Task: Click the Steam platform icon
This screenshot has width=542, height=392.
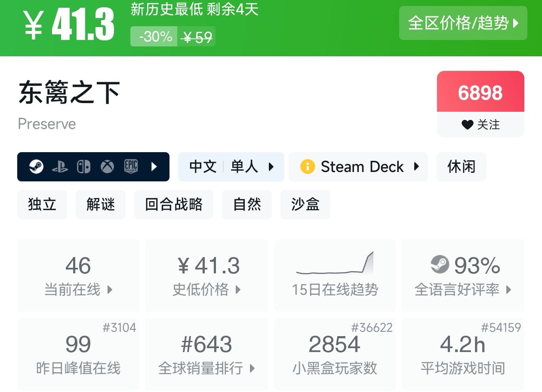Action: (36, 167)
